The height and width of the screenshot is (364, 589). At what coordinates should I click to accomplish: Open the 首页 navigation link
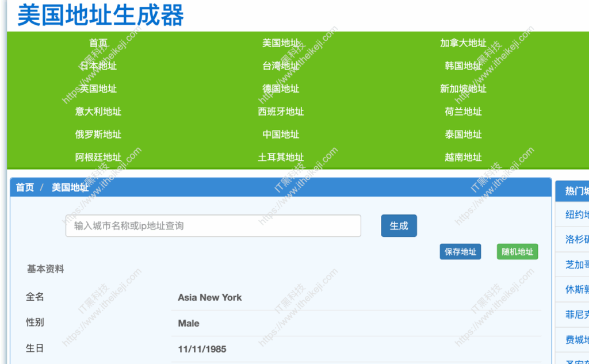point(97,43)
